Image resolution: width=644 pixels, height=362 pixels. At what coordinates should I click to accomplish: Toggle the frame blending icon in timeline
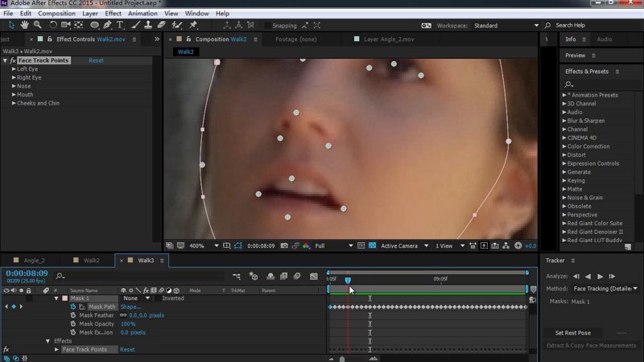tap(284, 276)
